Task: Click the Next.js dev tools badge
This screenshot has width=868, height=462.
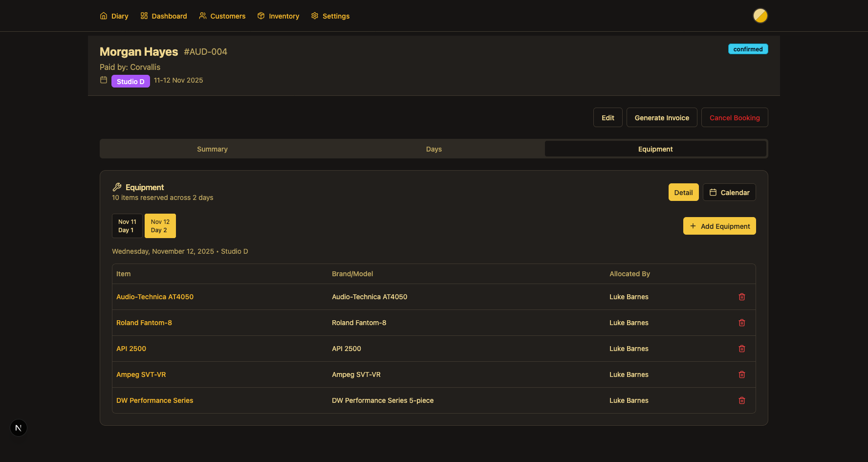Action: pos(19,428)
